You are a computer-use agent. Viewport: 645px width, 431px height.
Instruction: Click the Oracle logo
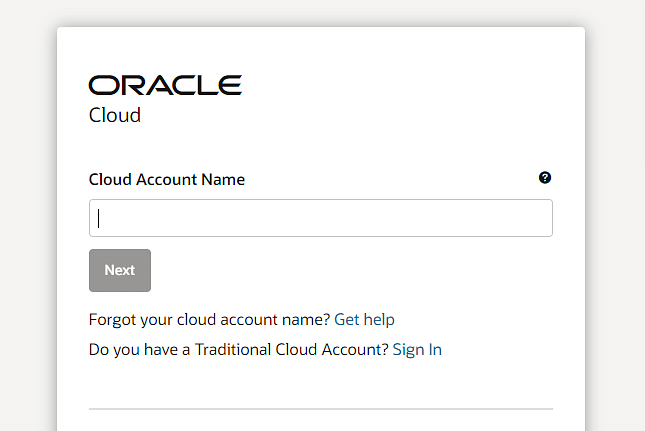[165, 85]
